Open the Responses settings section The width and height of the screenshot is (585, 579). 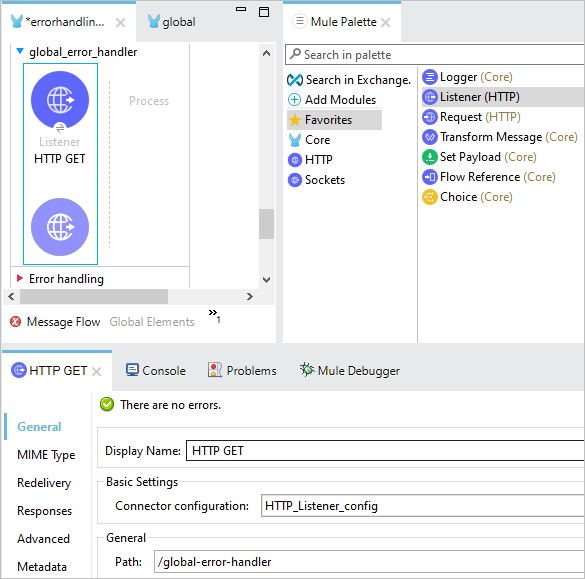[x=44, y=511]
